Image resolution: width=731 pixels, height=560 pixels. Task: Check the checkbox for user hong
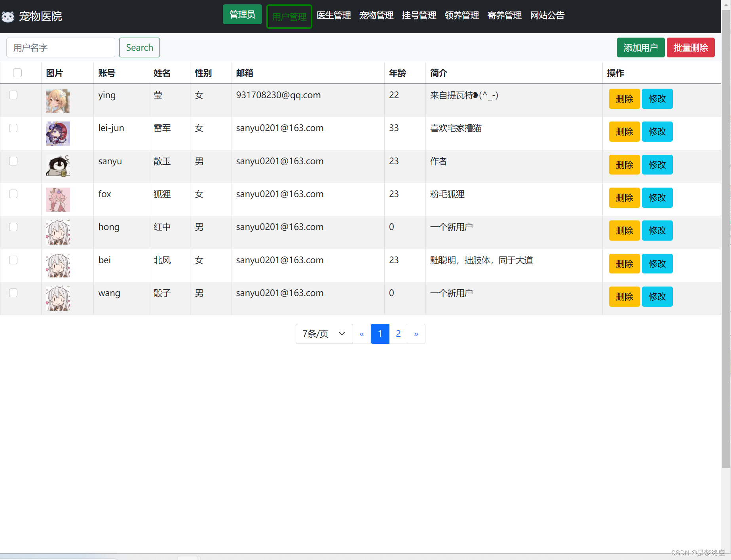pos(13,227)
